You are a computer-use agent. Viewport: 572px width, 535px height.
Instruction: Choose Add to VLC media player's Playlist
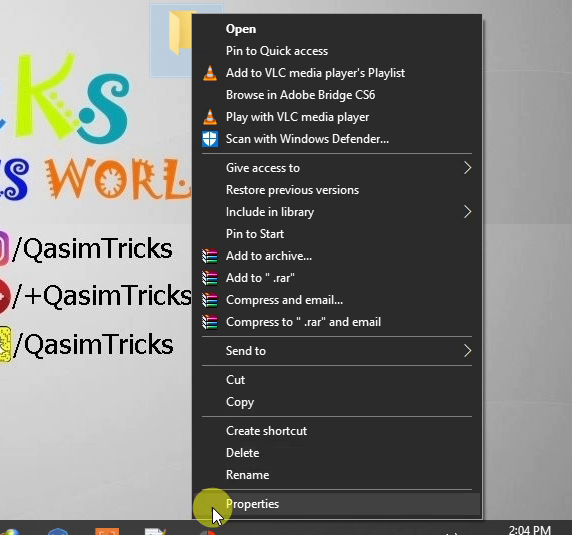(337, 73)
